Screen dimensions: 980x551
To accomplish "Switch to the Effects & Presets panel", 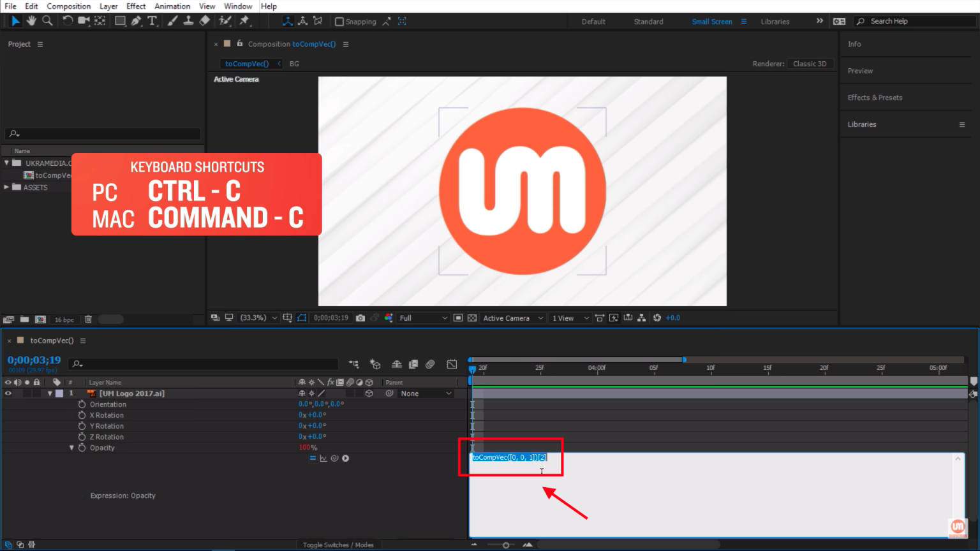I will (875, 98).
